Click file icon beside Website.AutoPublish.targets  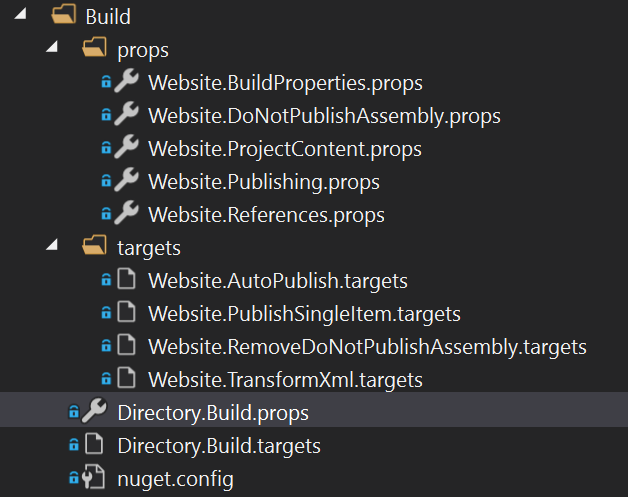pos(126,281)
